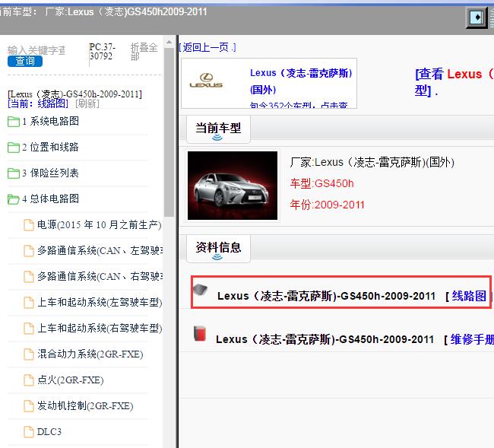Click [Lexus（凌志)-GS450h-2009-2011] sidebar heading

point(74,94)
